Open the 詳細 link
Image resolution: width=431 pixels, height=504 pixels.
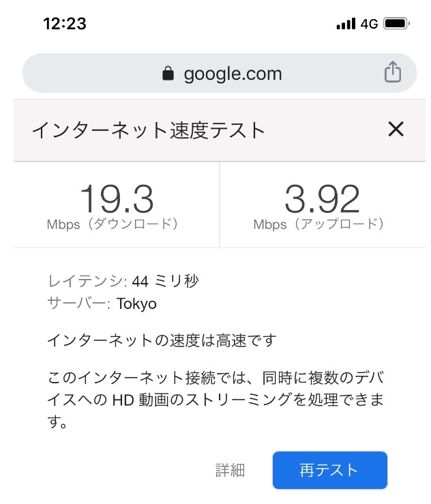coord(230,470)
